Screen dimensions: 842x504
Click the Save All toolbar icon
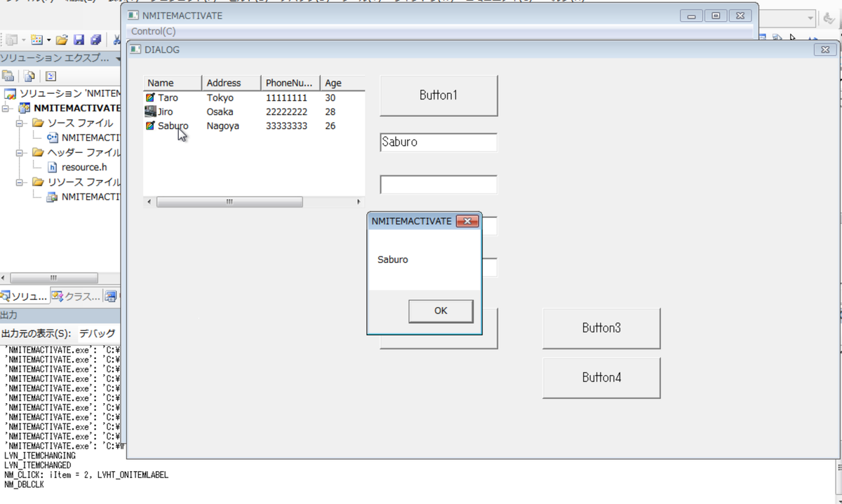click(95, 40)
